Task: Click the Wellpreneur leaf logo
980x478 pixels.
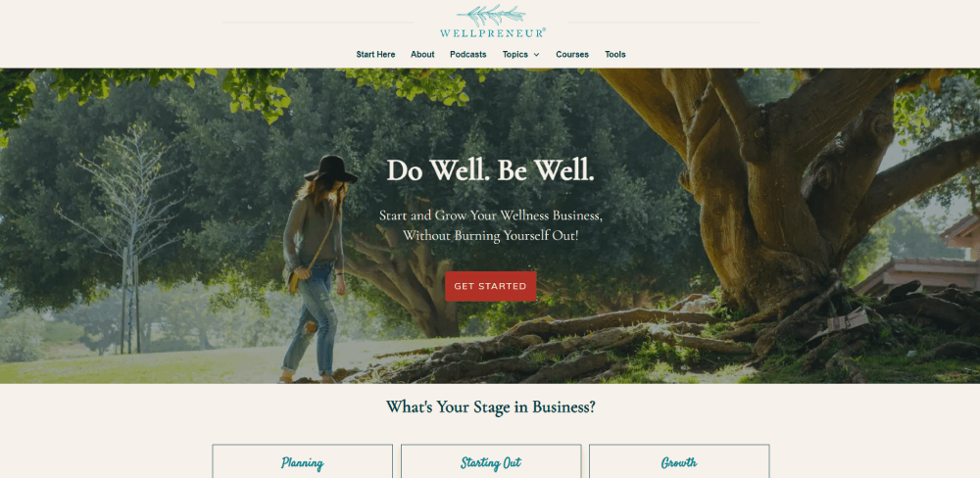Action: pos(491,15)
